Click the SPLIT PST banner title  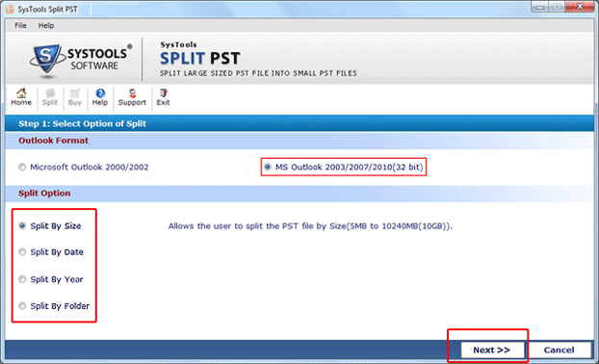coord(199,59)
